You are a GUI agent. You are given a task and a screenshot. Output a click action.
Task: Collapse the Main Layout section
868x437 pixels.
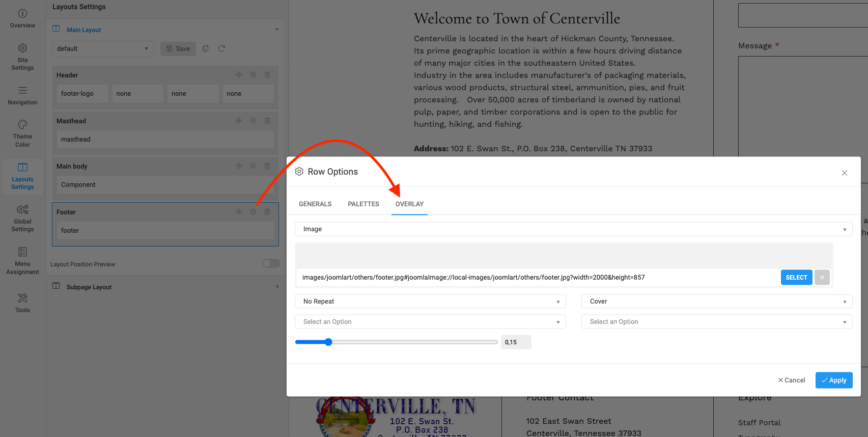point(277,30)
